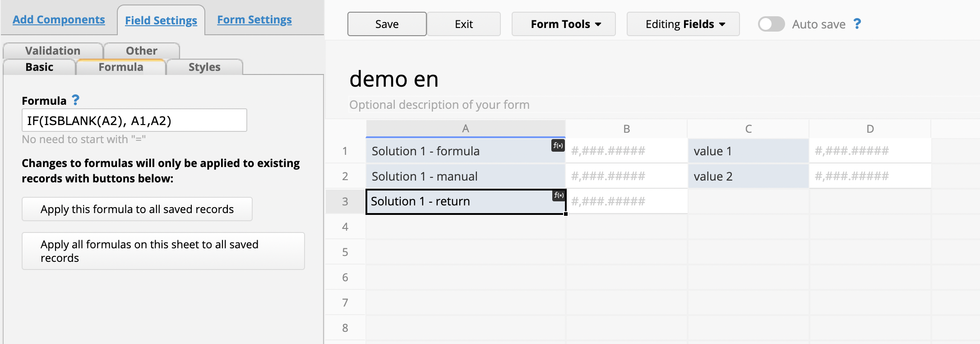Image resolution: width=980 pixels, height=344 pixels.
Task: Switch to the Validation tab
Action: coord(53,51)
